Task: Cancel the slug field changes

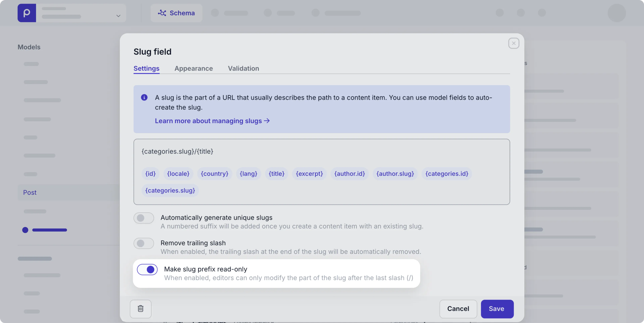Action: pyautogui.click(x=458, y=309)
